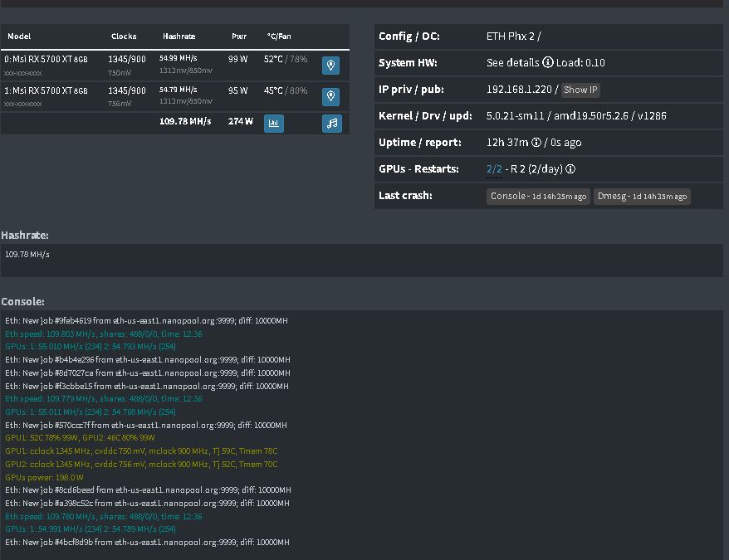Image resolution: width=729 pixels, height=560 pixels.
Task: Click Eth speed 109.780 MH/s console line
Action: pos(104,516)
